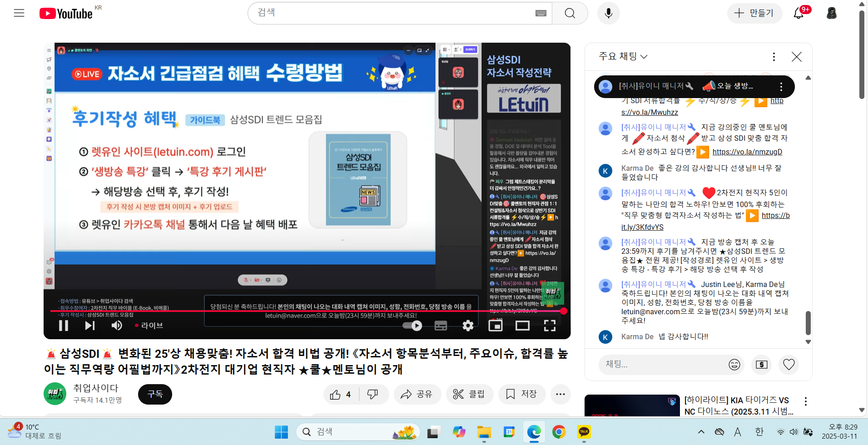Click the voice search microphone icon

[608, 13]
